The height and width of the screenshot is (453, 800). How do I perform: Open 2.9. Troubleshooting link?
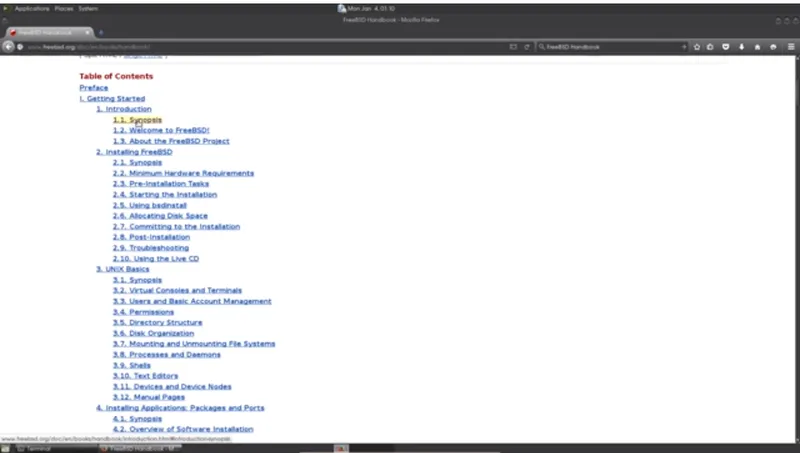point(151,248)
